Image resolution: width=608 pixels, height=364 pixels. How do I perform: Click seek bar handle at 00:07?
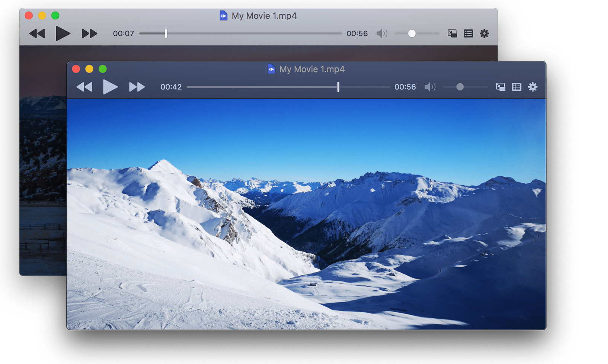[x=166, y=33]
